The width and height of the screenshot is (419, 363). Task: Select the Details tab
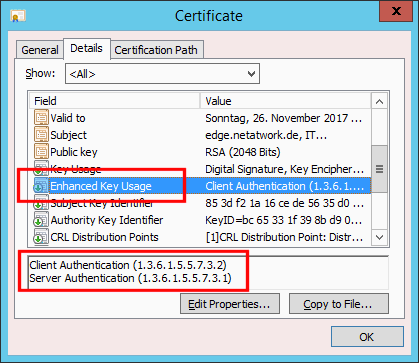pos(86,49)
